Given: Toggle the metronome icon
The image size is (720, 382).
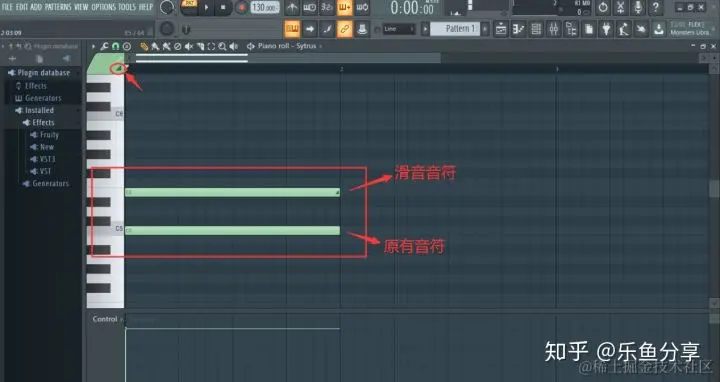Looking at the screenshot, I should pyautogui.click(x=292, y=7).
